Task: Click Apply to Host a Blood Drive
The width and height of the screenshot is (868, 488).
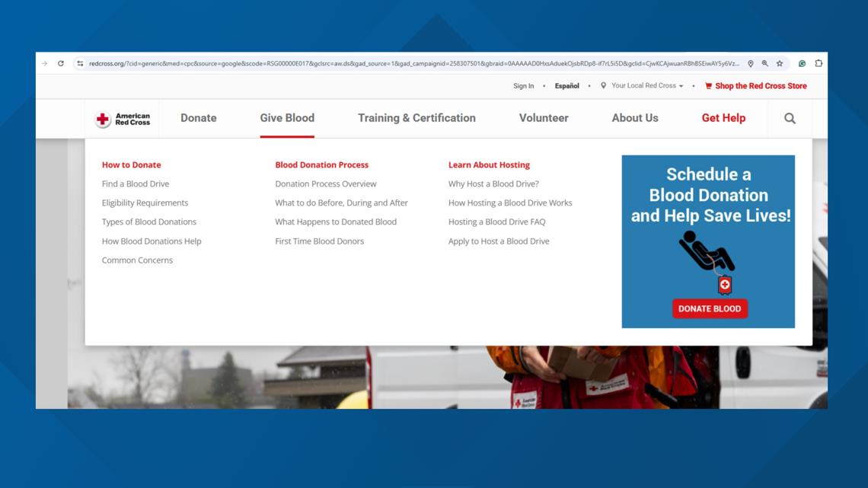Action: coord(499,241)
